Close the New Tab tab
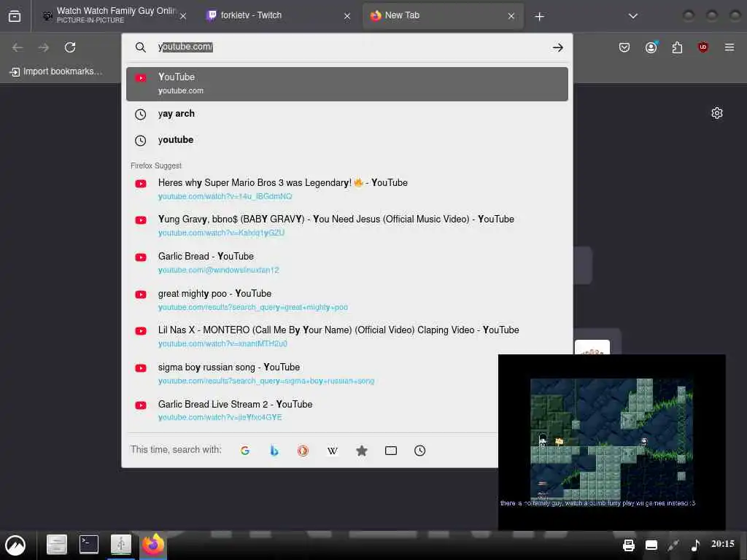The width and height of the screenshot is (747, 560). [511, 16]
